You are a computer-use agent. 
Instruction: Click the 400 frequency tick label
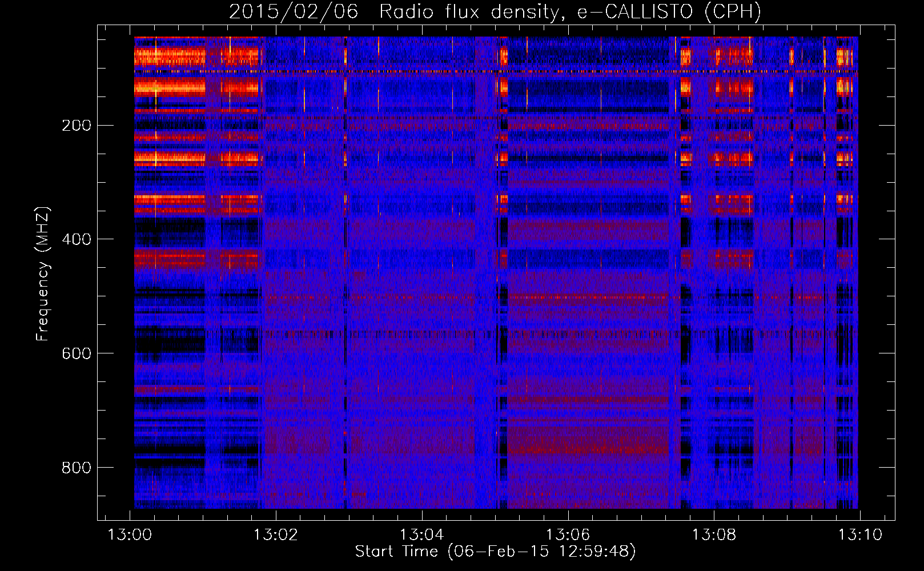click(76, 240)
